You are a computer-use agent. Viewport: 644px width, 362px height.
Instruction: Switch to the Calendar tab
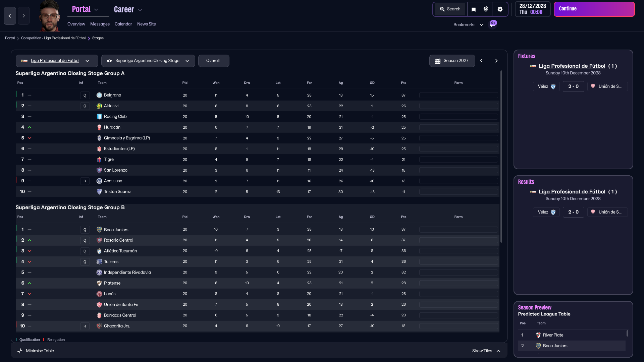(123, 24)
